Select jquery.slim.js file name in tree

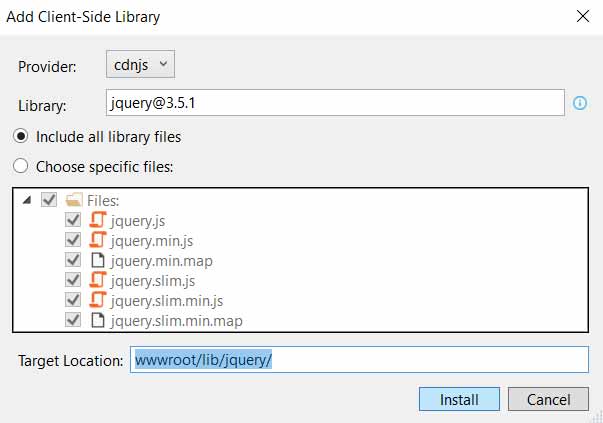pos(153,281)
